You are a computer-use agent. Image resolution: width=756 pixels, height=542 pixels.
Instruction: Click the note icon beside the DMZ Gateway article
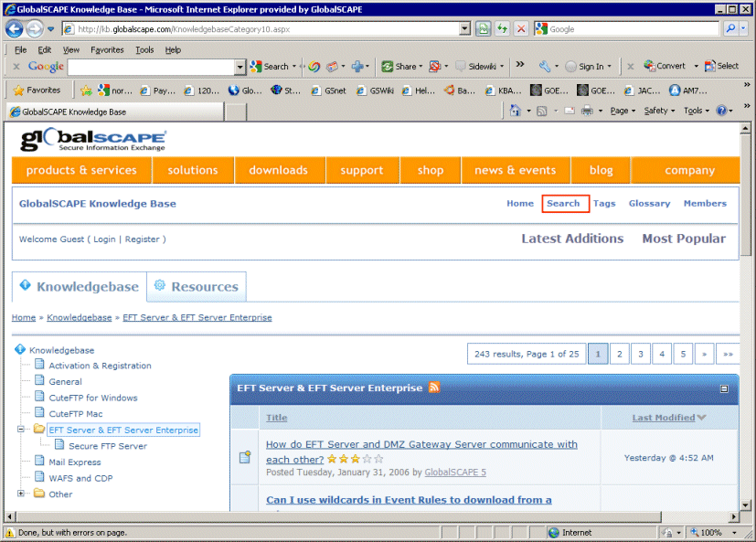click(x=245, y=457)
